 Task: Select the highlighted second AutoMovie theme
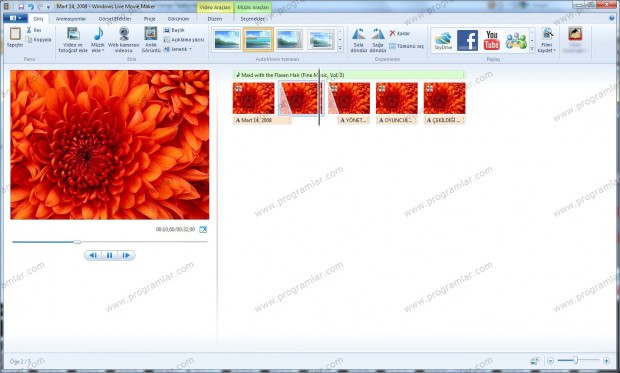(x=258, y=40)
